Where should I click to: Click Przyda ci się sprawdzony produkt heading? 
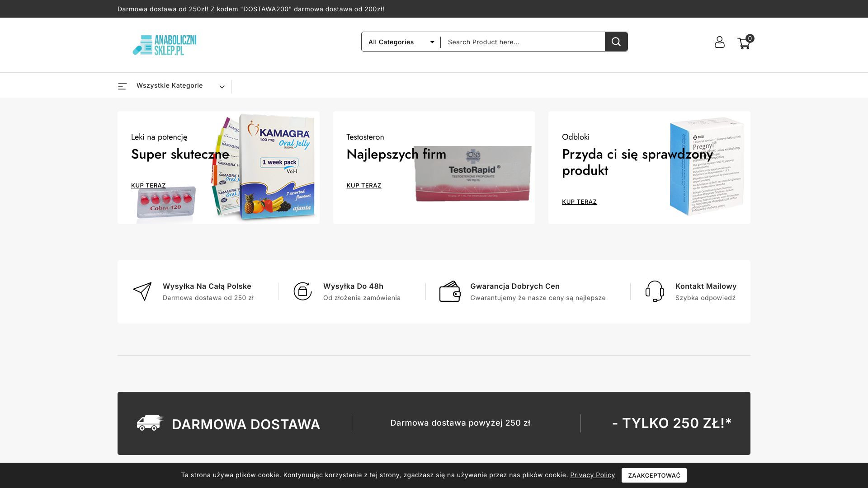tap(637, 162)
